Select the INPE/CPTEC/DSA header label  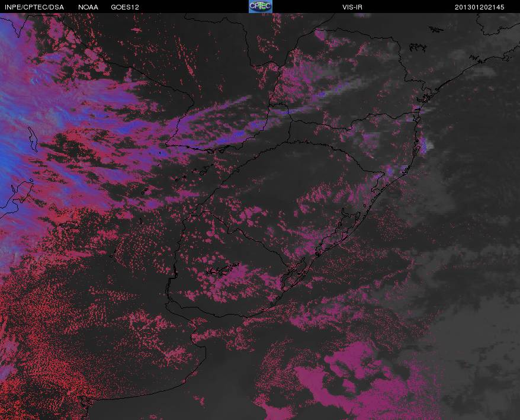(x=34, y=7)
